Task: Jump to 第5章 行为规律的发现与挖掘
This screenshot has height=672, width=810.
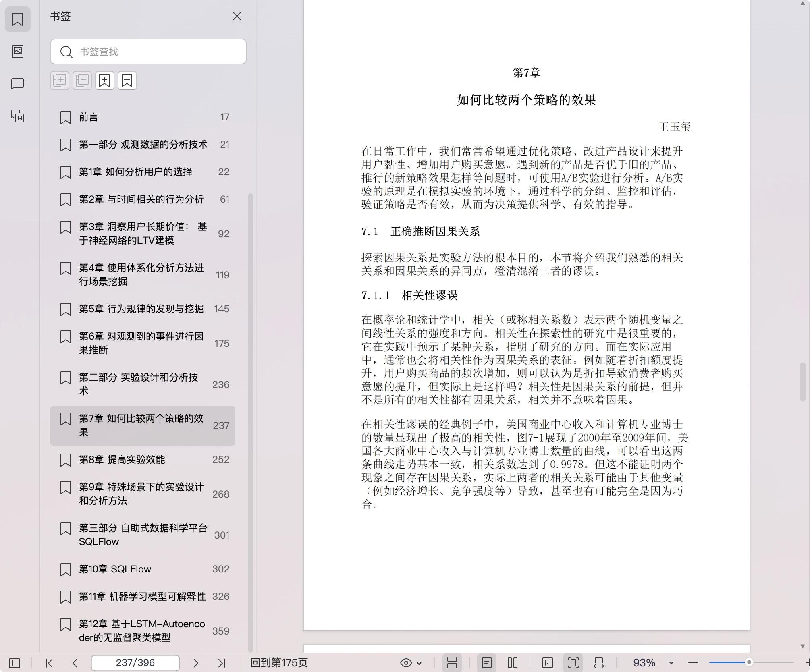Action: pos(143,309)
